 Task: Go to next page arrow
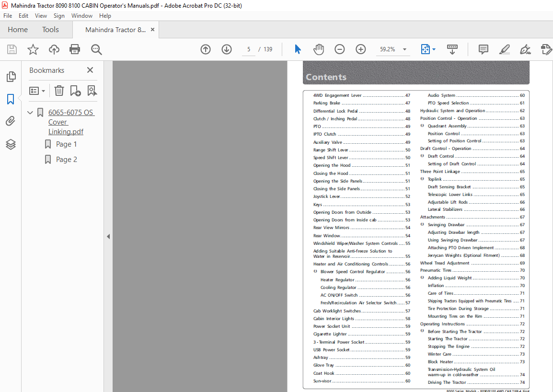227,49
